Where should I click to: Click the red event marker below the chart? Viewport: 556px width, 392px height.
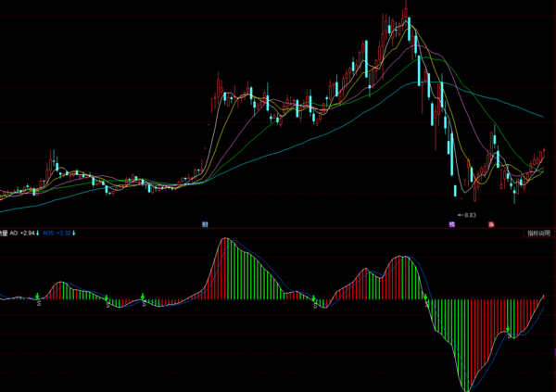[x=491, y=224]
